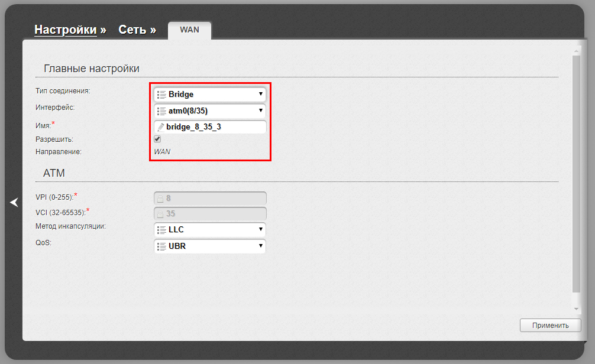The height and width of the screenshot is (364, 595).
Task: Click the Применить button
Action: pos(550,326)
